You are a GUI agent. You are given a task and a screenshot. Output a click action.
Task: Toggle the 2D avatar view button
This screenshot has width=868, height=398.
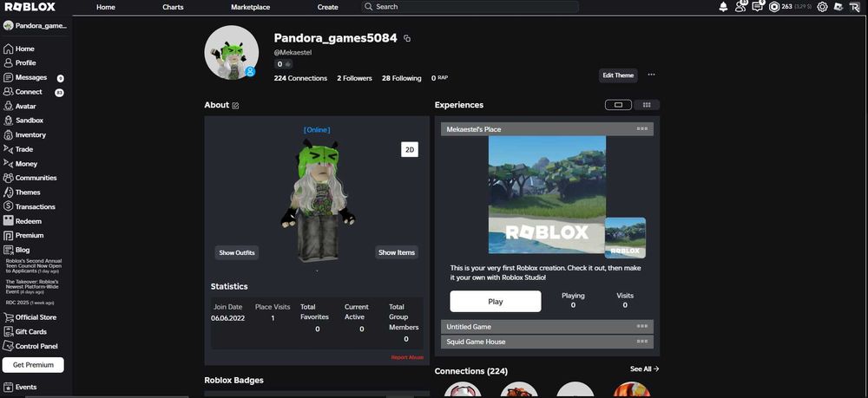point(410,150)
